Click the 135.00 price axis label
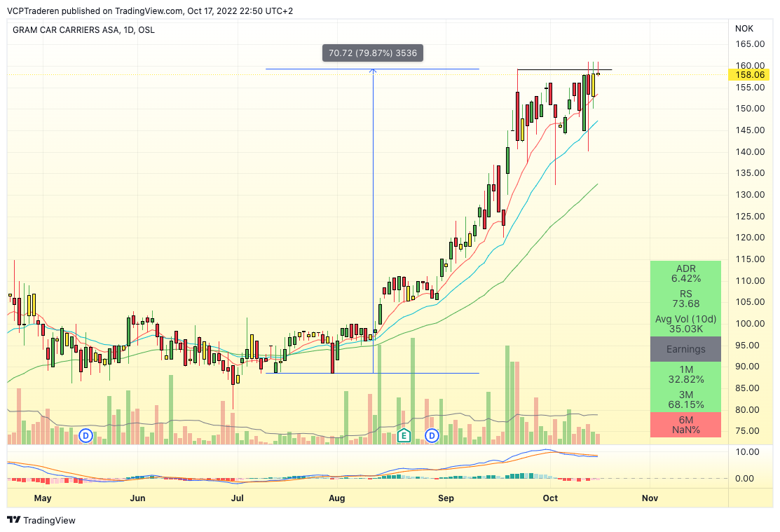This screenshot has height=532, width=780. click(x=750, y=173)
